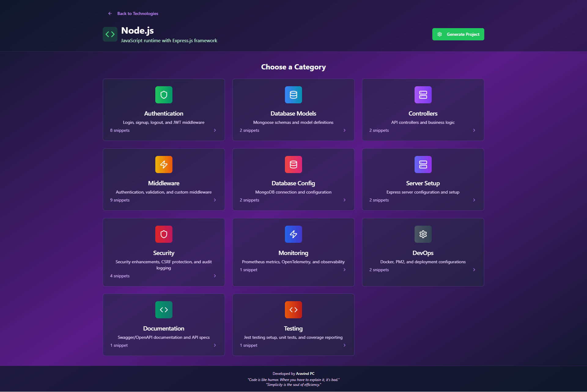
Task: Expand the Monitoring card chevron
Action: 345,270
